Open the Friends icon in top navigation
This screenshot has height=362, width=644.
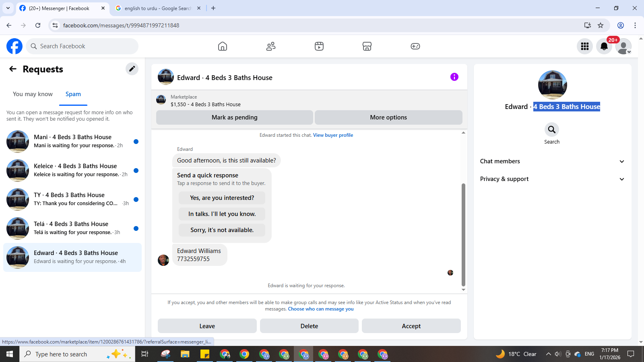point(271,46)
